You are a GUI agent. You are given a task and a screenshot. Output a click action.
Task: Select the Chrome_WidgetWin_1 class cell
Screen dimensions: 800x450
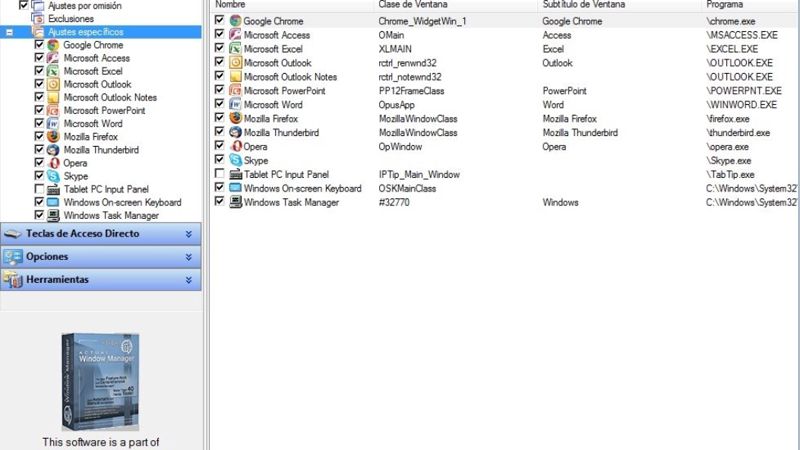pos(422,21)
